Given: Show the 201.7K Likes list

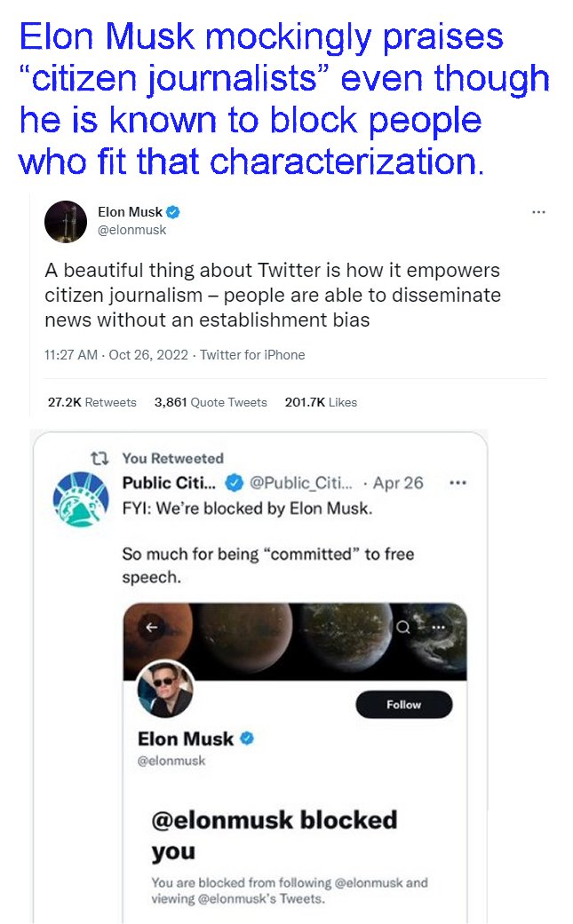Looking at the screenshot, I should coord(321,402).
